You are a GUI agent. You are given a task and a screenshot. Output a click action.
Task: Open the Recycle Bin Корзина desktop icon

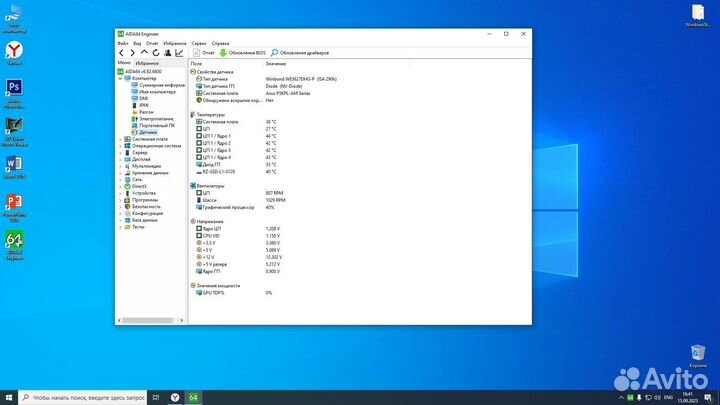pos(698,356)
